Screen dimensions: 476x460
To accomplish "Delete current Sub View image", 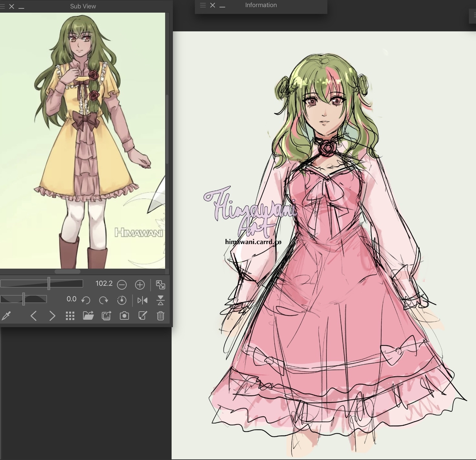I will 161,316.
